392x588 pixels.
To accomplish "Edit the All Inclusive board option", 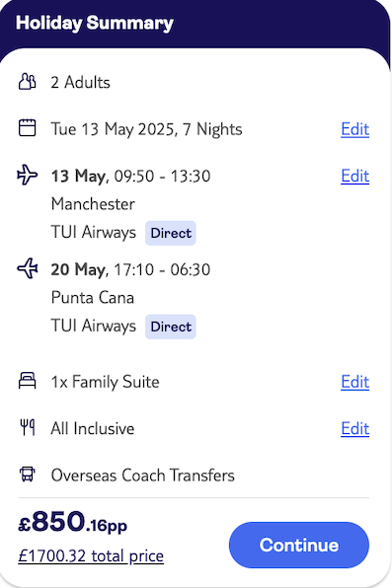I will (354, 429).
